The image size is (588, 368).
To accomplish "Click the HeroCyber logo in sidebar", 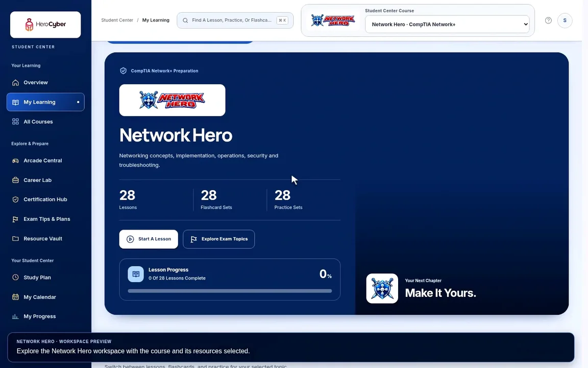I will (x=45, y=25).
